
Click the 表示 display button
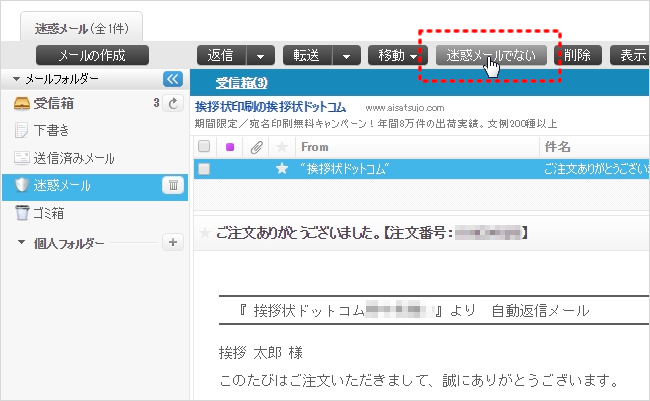630,55
